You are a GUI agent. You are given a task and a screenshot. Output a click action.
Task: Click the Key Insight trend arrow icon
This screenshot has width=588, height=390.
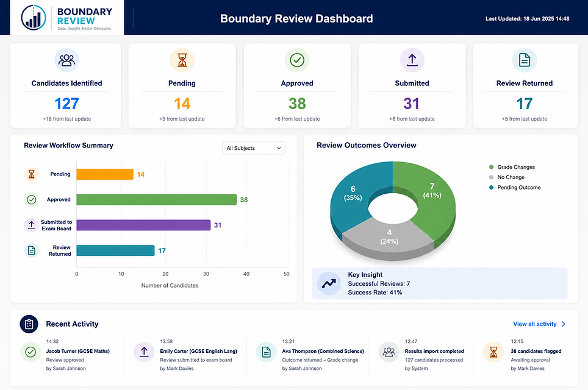(x=329, y=283)
